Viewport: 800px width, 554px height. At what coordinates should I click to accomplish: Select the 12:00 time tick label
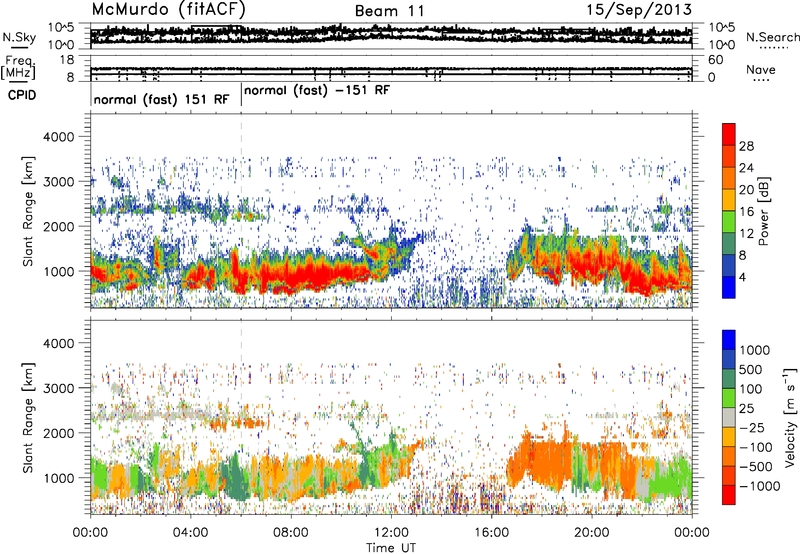[x=391, y=533]
